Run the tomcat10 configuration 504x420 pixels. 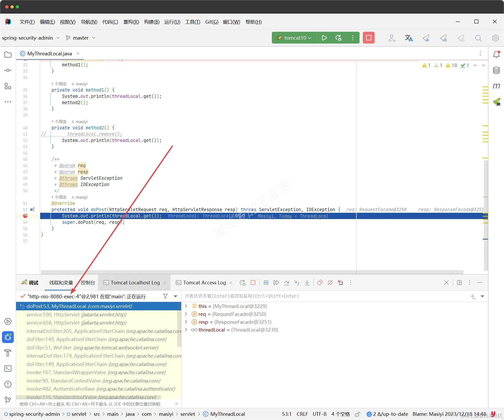324,38
